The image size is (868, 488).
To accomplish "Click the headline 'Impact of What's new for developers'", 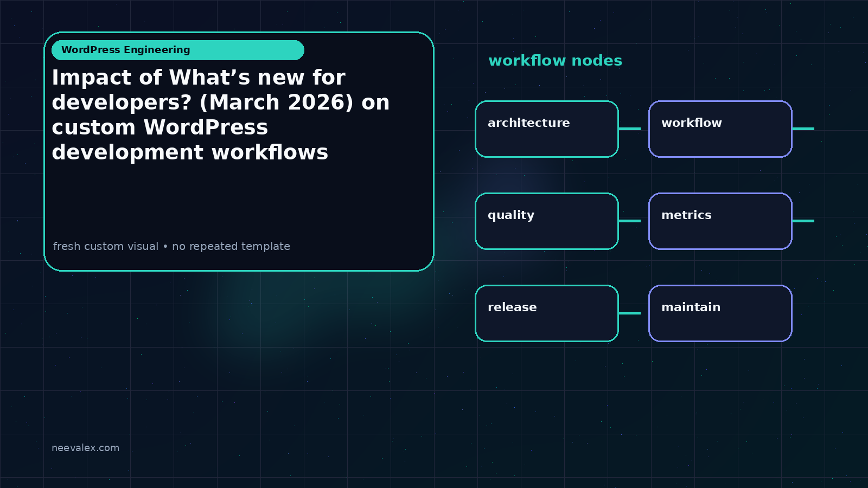I will 221,115.
